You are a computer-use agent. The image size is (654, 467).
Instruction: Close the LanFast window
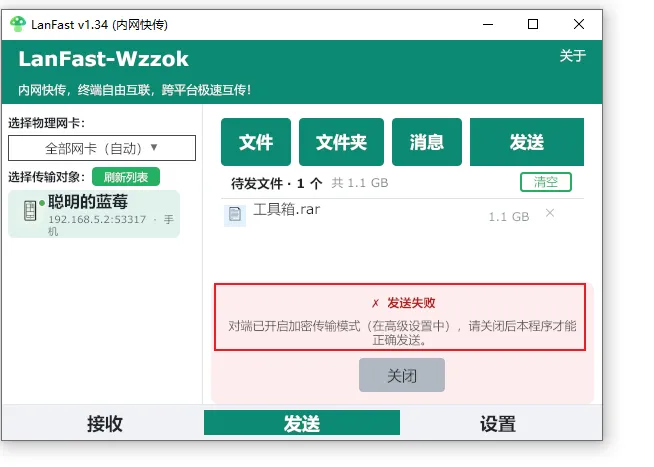click(x=579, y=24)
